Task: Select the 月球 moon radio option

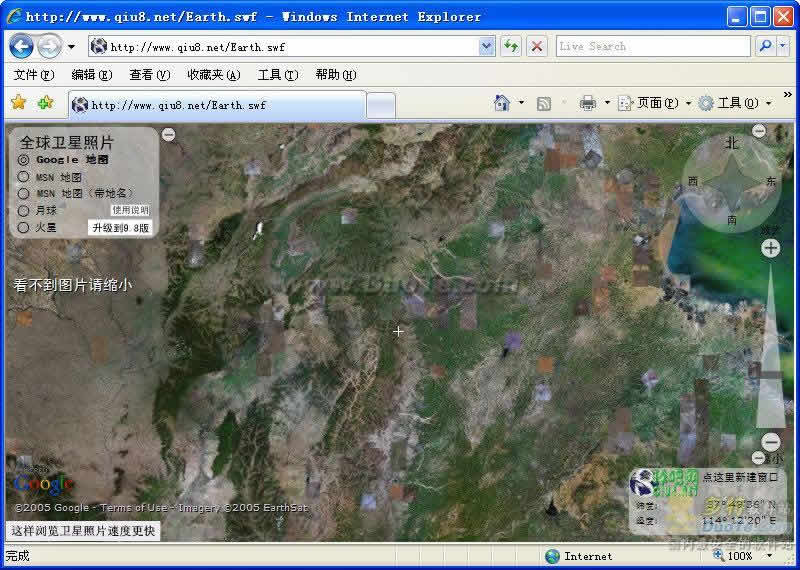Action: click(x=23, y=211)
